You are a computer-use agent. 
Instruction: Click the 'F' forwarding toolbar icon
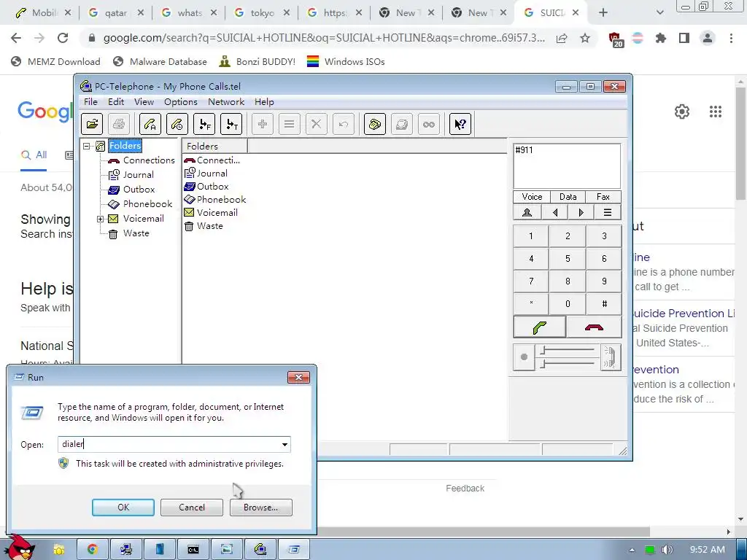204,124
